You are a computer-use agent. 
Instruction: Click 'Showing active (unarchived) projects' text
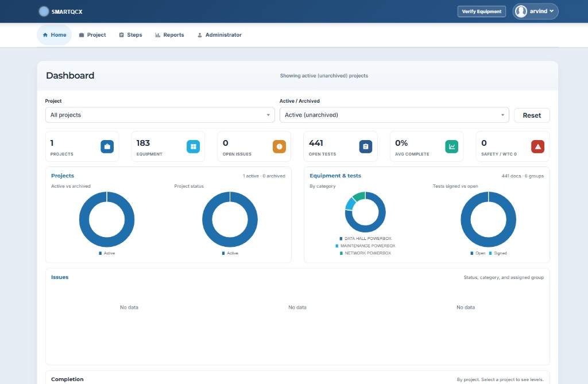(324, 76)
